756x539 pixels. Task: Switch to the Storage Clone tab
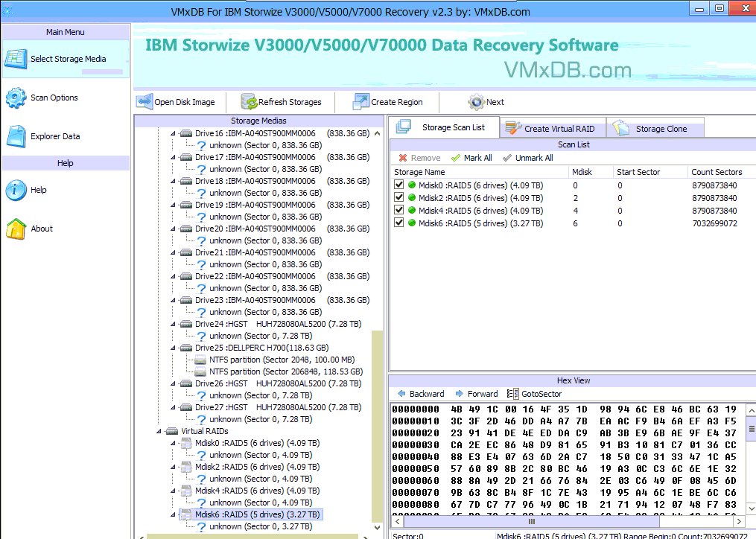655,128
